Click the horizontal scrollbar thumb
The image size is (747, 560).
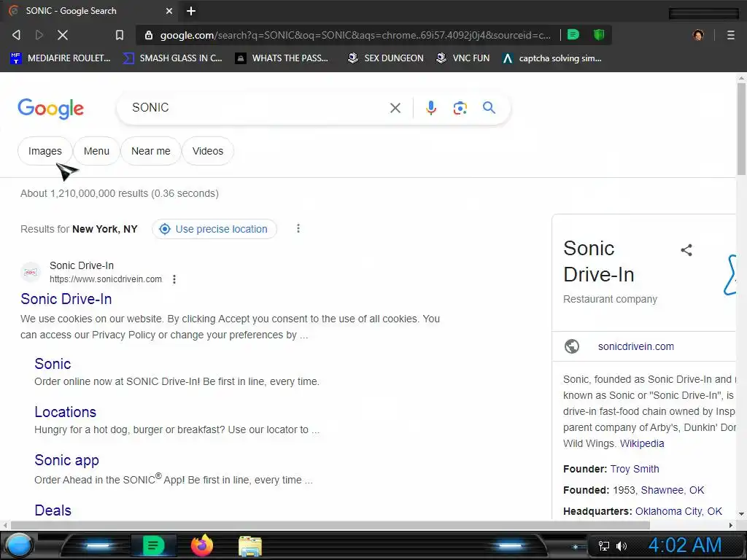click(x=330, y=525)
